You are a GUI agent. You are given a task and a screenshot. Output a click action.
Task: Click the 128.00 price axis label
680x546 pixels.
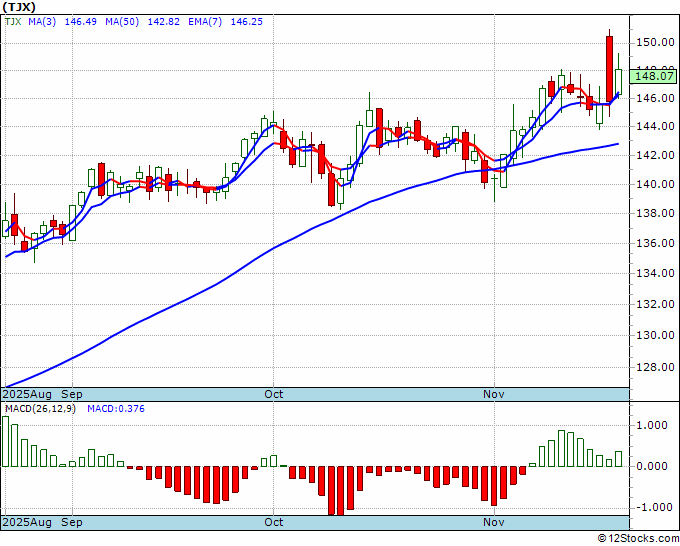(x=655, y=367)
